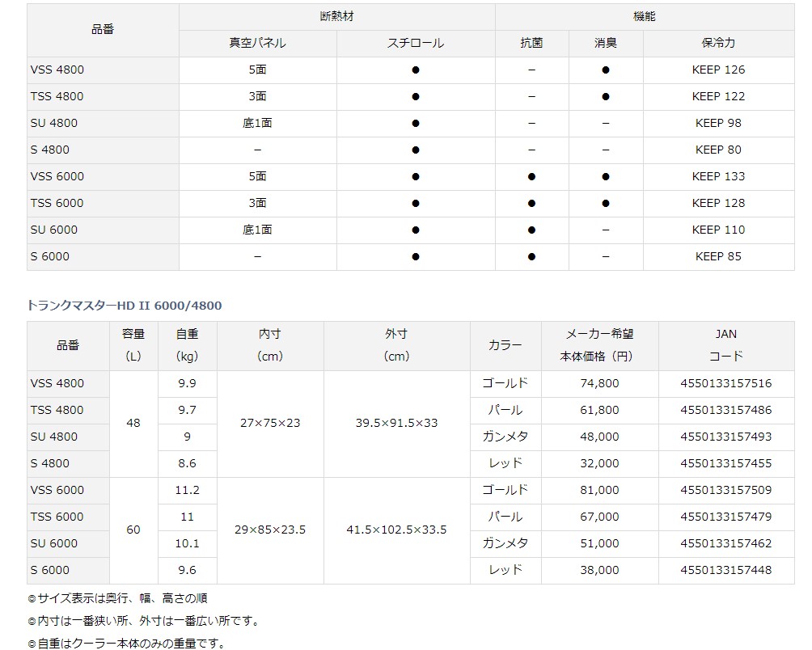This screenshot has width=812, height=650.
Task: Click the 5面 vacuum panel cell for VSS 4800
Action: click(258, 70)
